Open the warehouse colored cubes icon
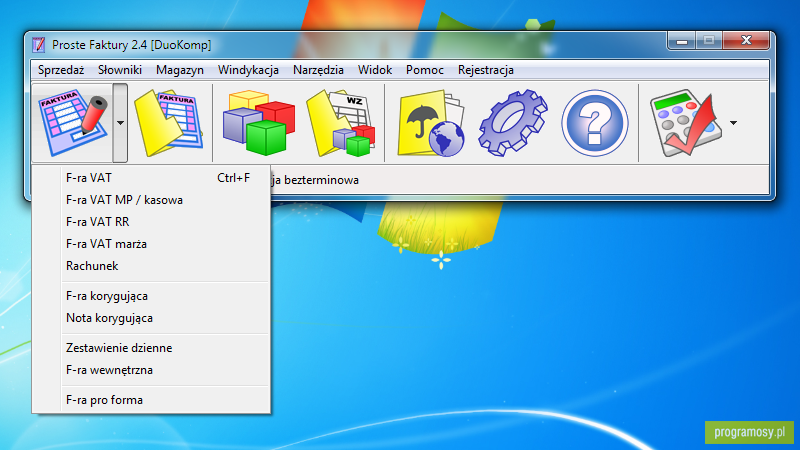 259,123
